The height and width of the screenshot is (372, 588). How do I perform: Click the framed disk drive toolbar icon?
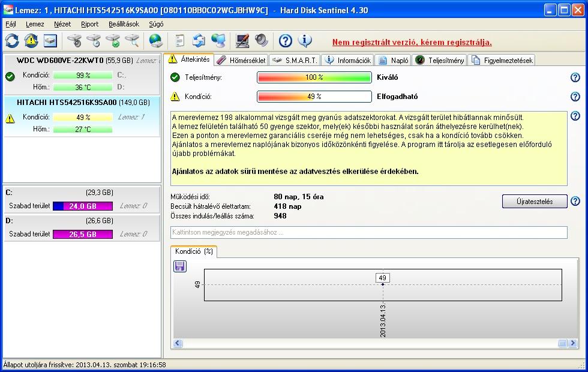pyautogui.click(x=50, y=41)
